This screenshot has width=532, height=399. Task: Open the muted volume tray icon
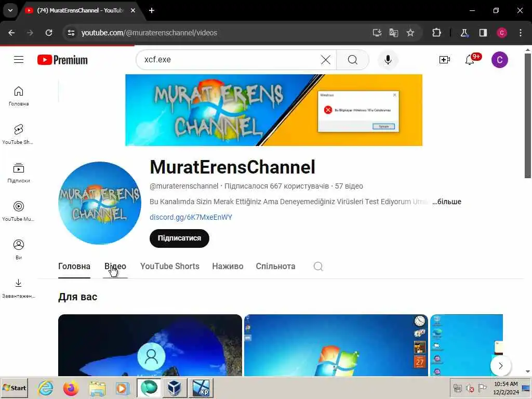470,388
